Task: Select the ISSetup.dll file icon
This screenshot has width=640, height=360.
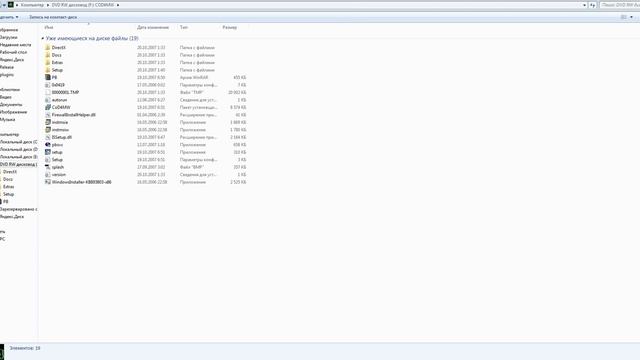Action: pos(48,137)
